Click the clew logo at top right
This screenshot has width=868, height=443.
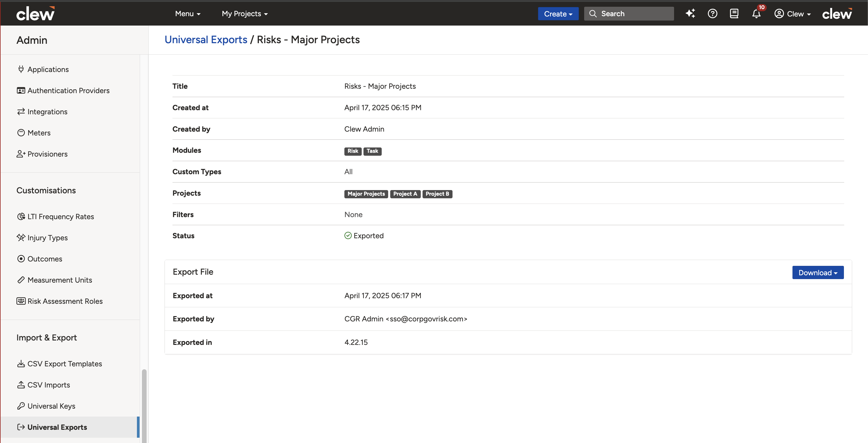click(837, 14)
